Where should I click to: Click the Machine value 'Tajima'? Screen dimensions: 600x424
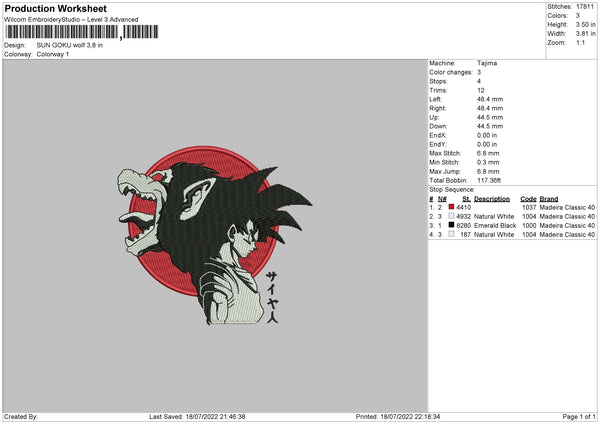pyautogui.click(x=487, y=63)
